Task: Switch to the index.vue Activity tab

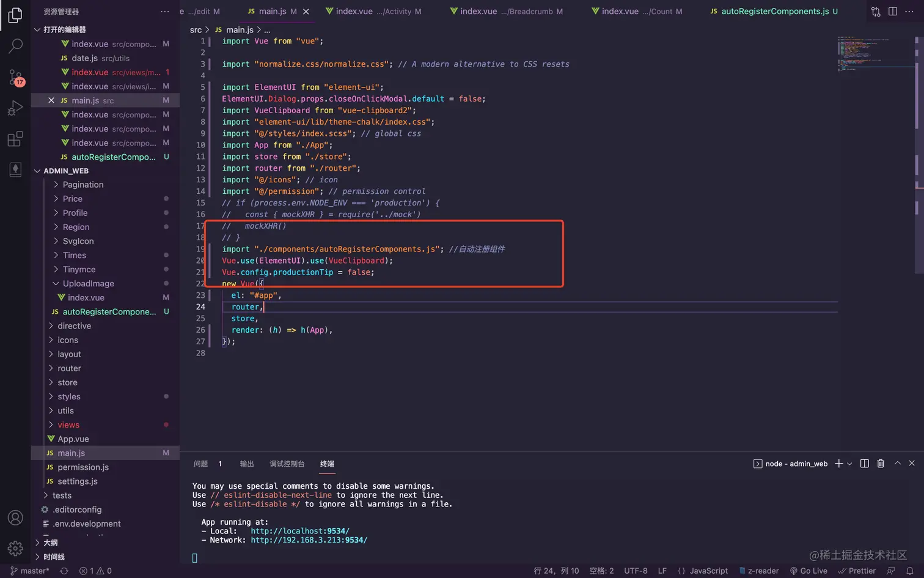Action: pos(373,12)
